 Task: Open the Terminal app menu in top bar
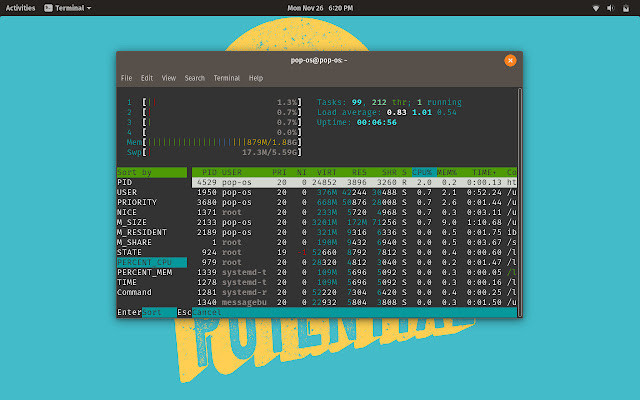pyautogui.click(x=68, y=8)
